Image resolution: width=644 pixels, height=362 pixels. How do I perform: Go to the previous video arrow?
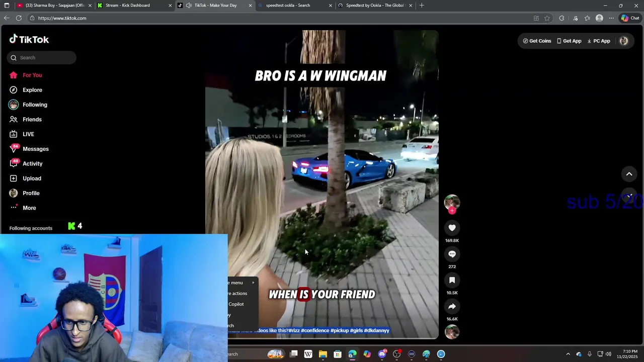[629, 174]
